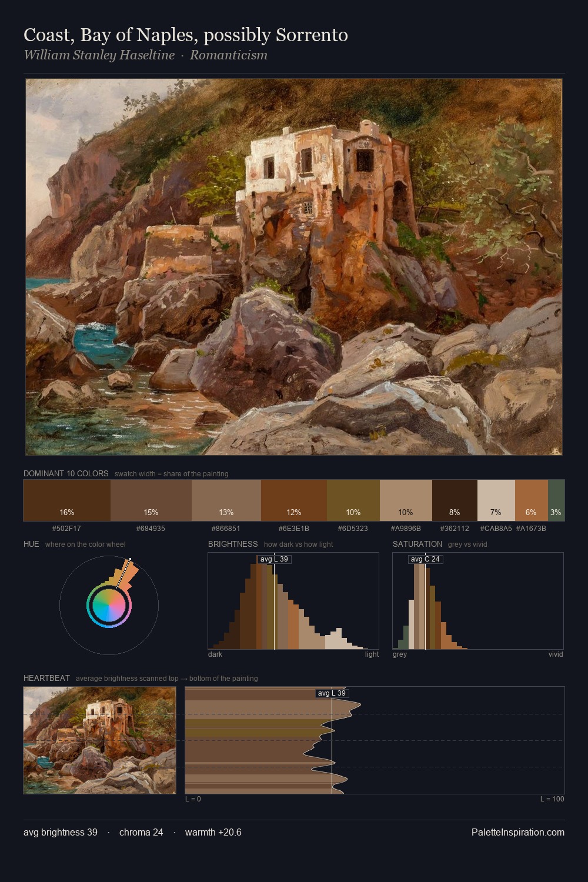Click the 'avg C 24' saturation label
The image size is (588, 882).
[425, 559]
